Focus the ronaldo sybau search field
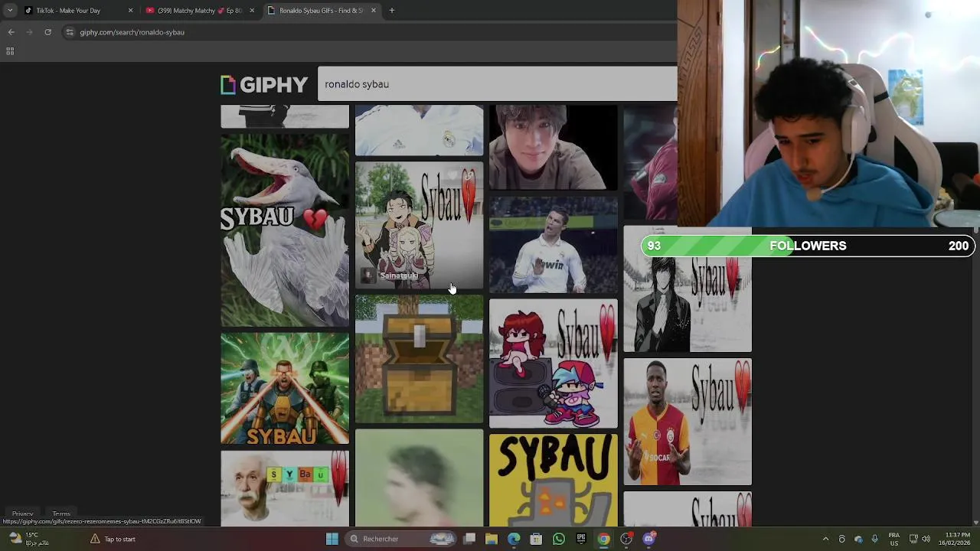Screen dimensions: 980x551 coord(498,84)
